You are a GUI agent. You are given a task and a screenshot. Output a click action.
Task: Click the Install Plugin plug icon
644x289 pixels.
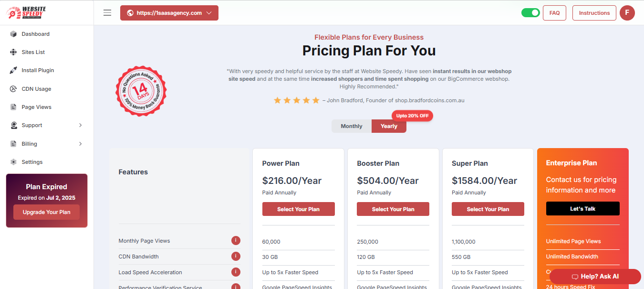[x=13, y=70]
